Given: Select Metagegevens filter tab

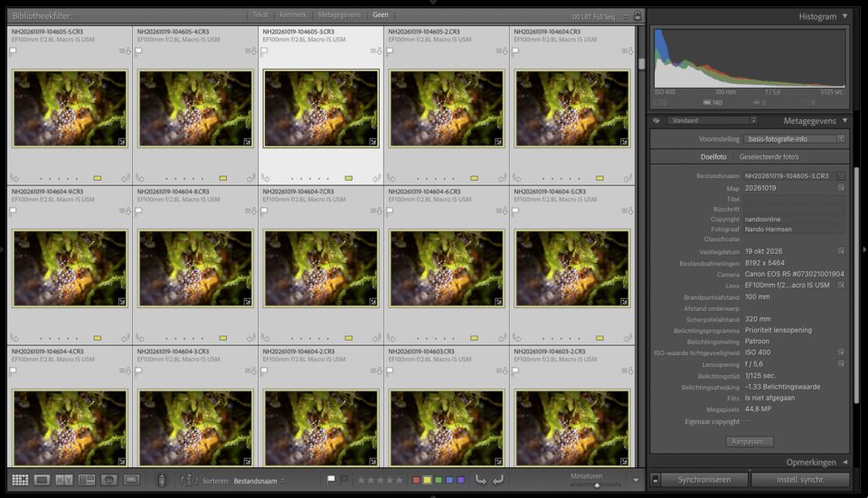Looking at the screenshot, I should click(x=339, y=15).
